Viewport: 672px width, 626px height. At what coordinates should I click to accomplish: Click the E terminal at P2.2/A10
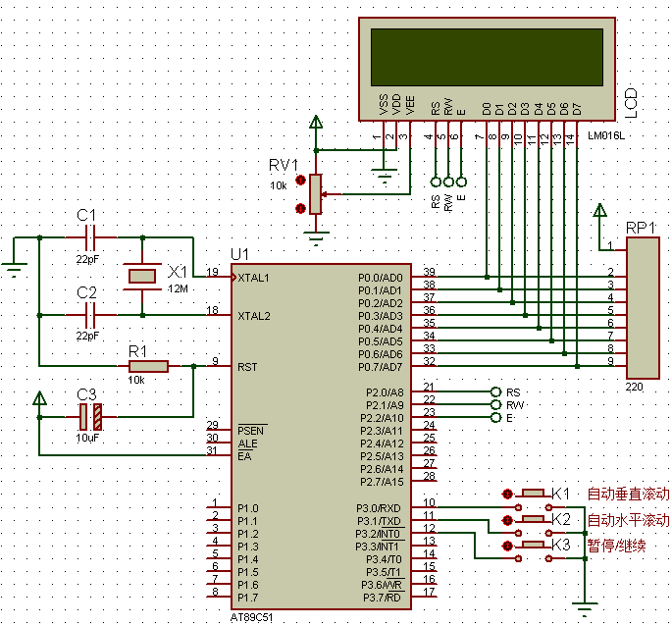pos(495,417)
